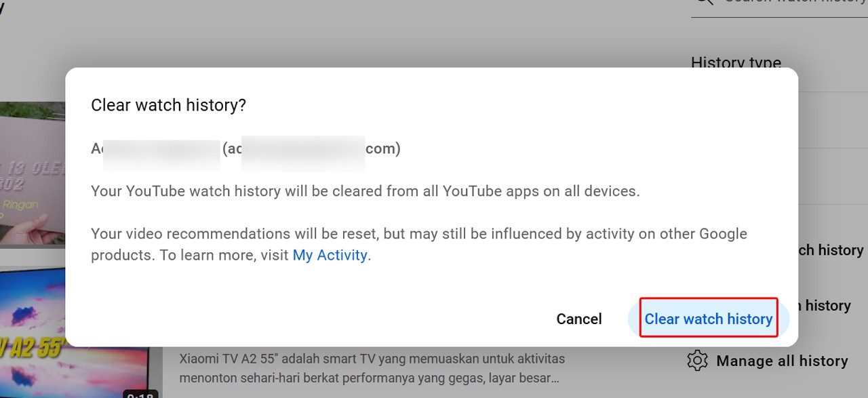Click the warning text about all devices
The width and height of the screenshot is (868, 398).
point(365,191)
